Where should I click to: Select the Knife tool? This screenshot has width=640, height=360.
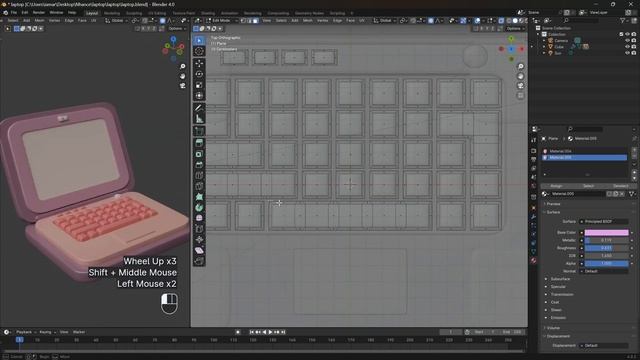(199, 186)
